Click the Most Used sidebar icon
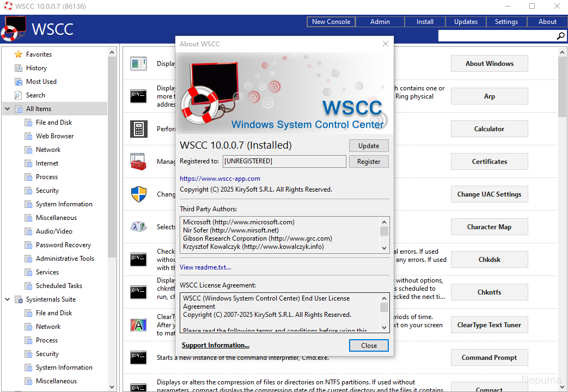568x392 pixels. click(x=19, y=82)
